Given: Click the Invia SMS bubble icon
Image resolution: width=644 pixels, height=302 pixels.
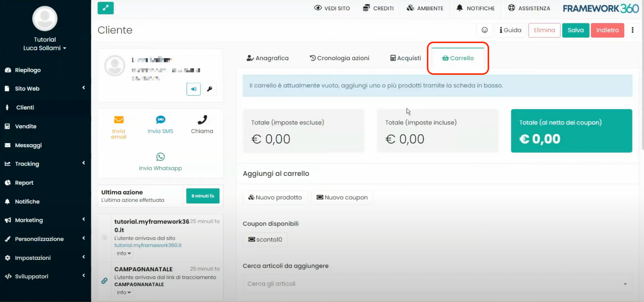Looking at the screenshot, I should 160,120.
